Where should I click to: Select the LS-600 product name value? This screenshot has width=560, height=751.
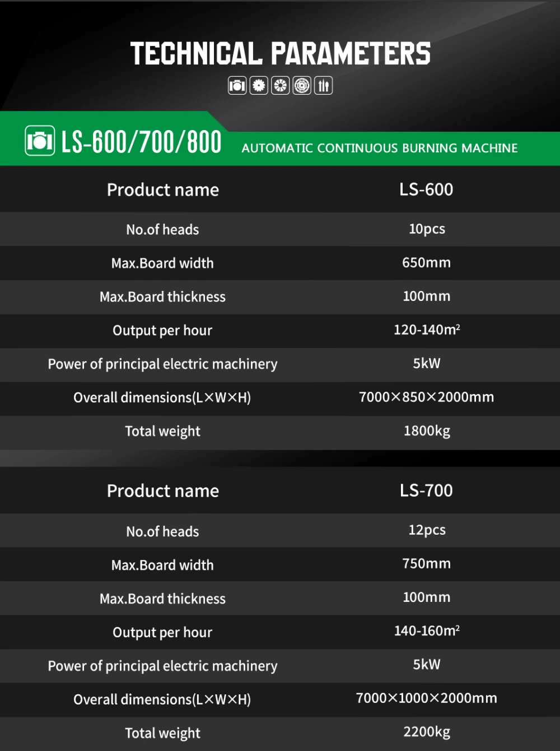[426, 189]
